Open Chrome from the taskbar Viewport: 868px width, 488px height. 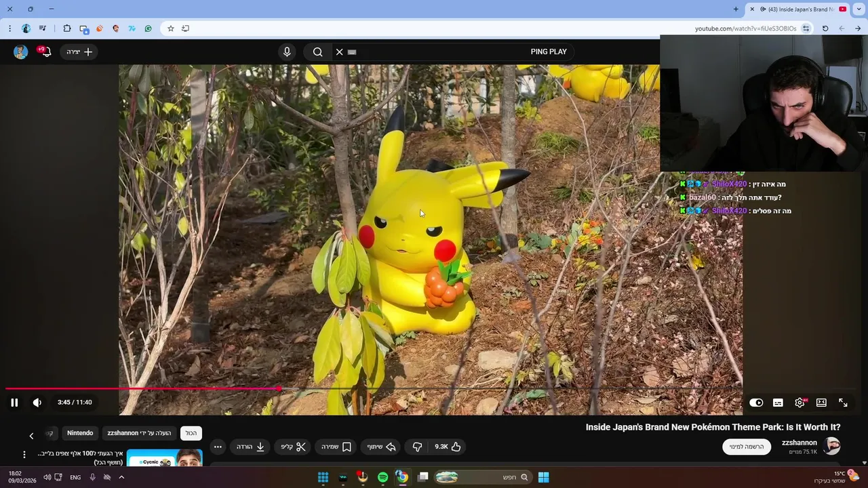click(x=402, y=477)
